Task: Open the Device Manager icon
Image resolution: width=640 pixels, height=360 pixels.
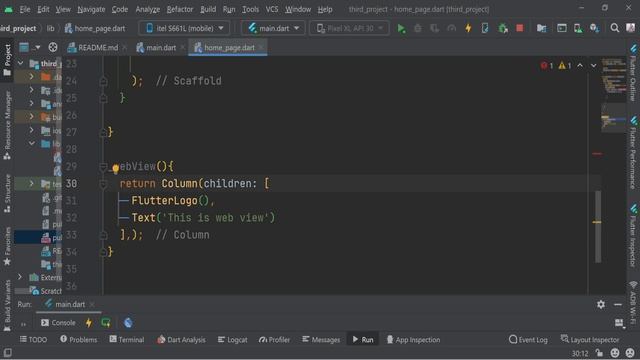Action: coord(578,28)
